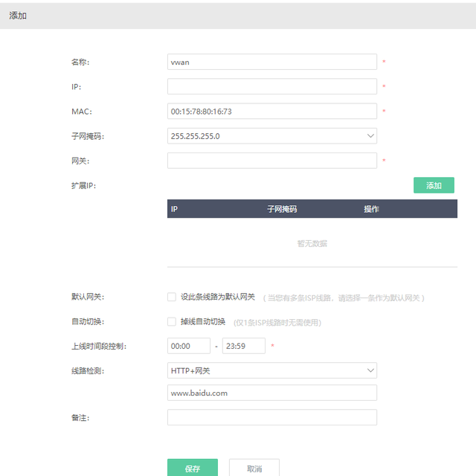Click the start time field 00:00
This screenshot has height=476, width=476.
point(188,346)
